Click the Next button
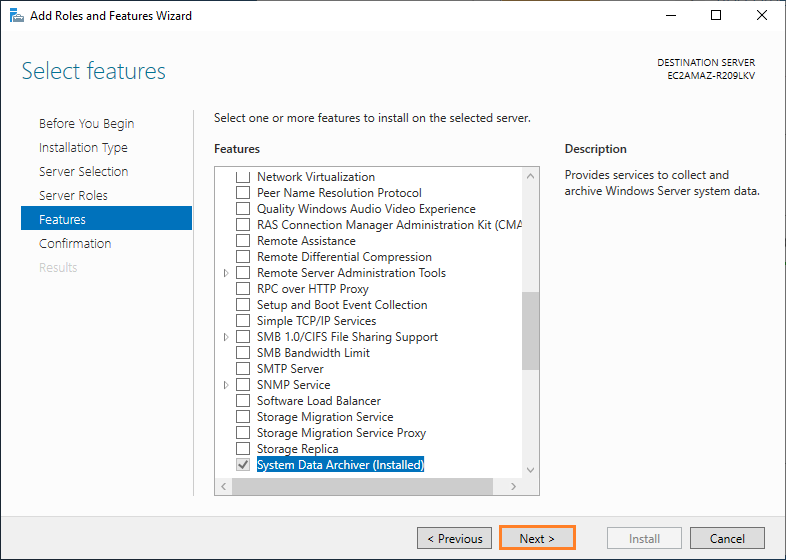Viewport: 786px width, 560px height. [537, 538]
